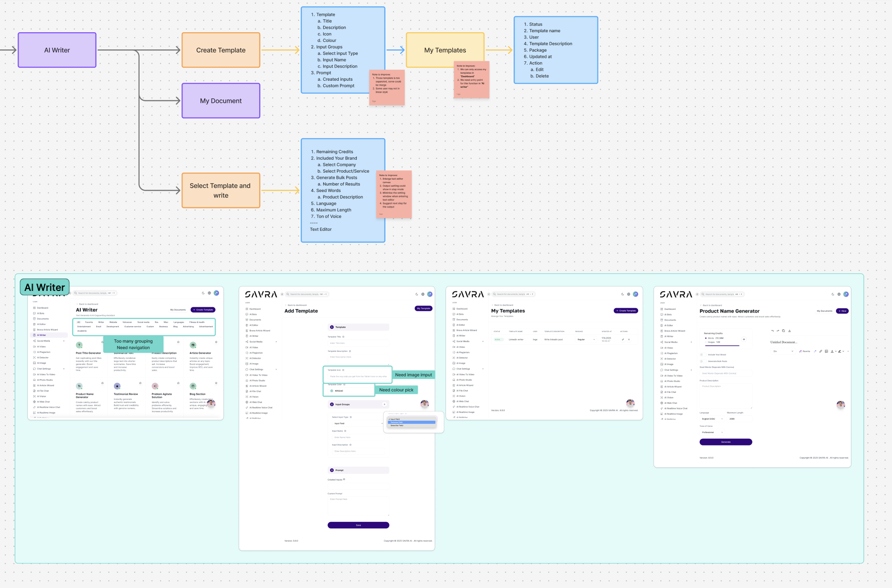Viewport: 892px width, 588px height.
Task: Toggle dark mode moon in AI Writer mockup
Action: point(203,293)
